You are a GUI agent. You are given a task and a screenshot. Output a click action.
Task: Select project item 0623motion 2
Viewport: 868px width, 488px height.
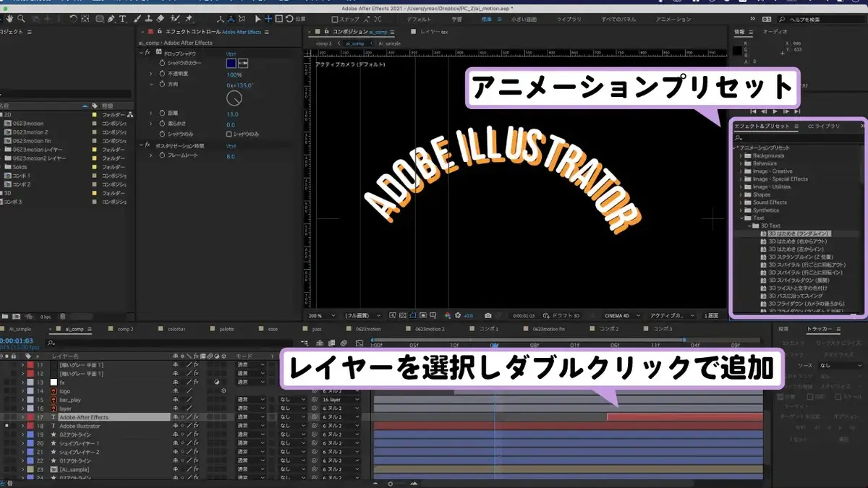click(x=30, y=132)
